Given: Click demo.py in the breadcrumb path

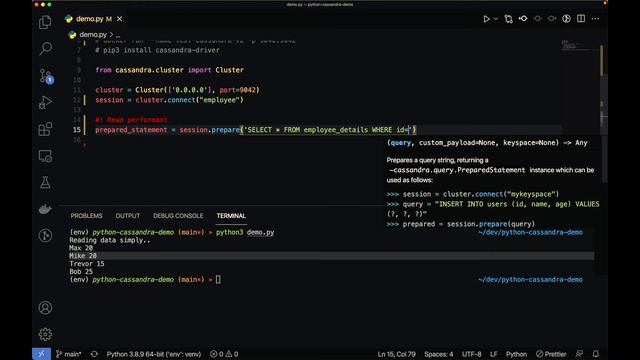Looking at the screenshot, I should point(93,35).
